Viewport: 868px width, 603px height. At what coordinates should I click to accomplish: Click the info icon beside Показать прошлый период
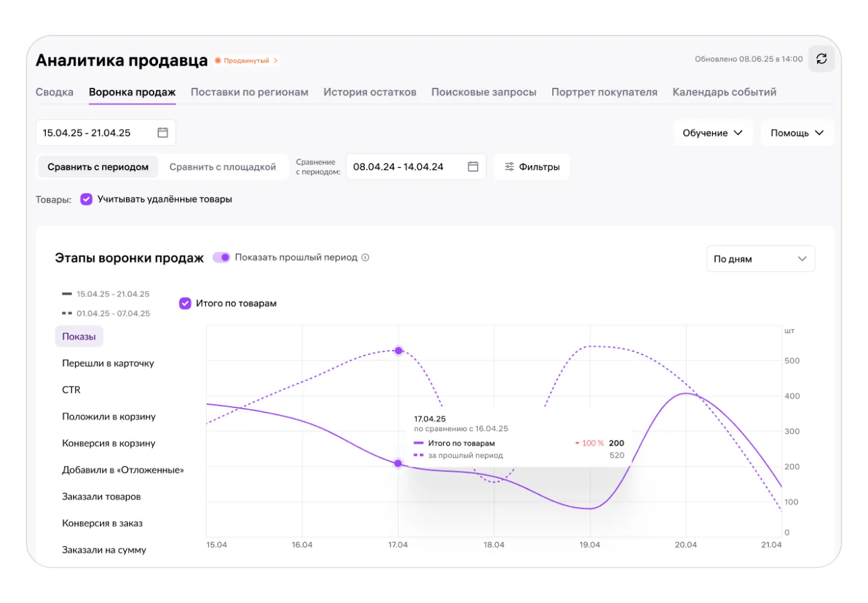[x=366, y=258]
